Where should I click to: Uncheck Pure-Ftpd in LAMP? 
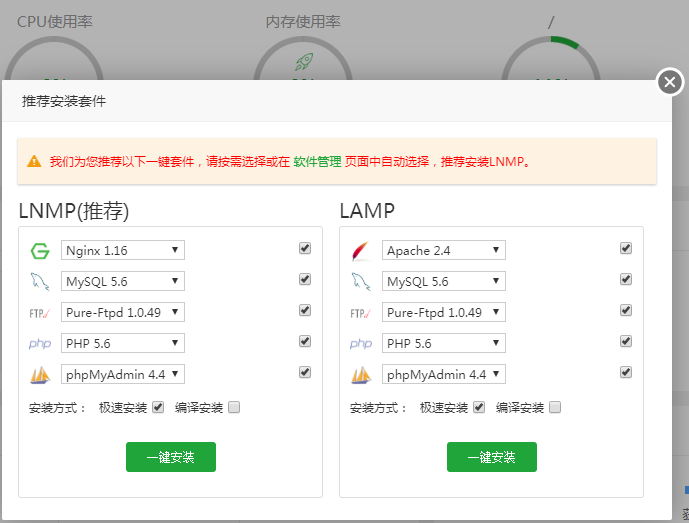point(626,310)
